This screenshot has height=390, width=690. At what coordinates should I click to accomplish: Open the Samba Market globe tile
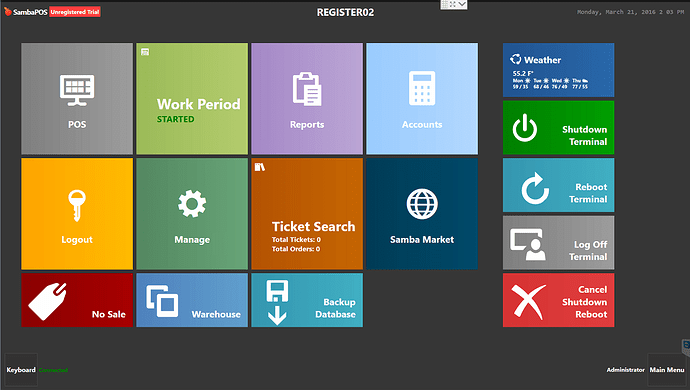tap(422, 214)
